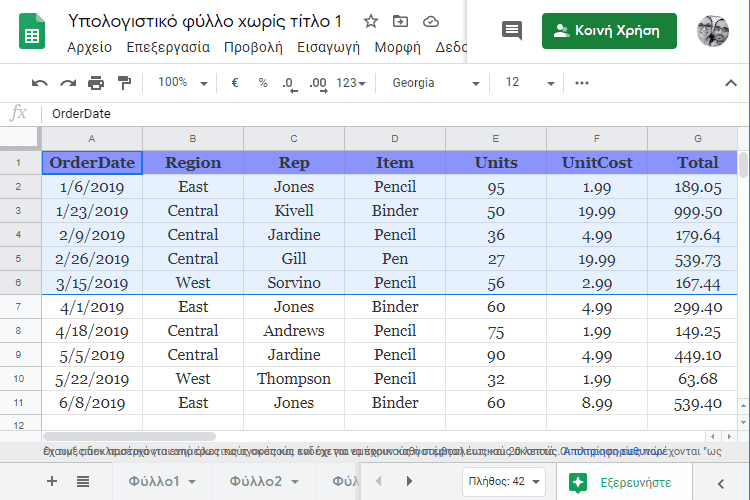The height and width of the screenshot is (500, 750).
Task: Click the cell containing Sorvino
Action: point(294,283)
